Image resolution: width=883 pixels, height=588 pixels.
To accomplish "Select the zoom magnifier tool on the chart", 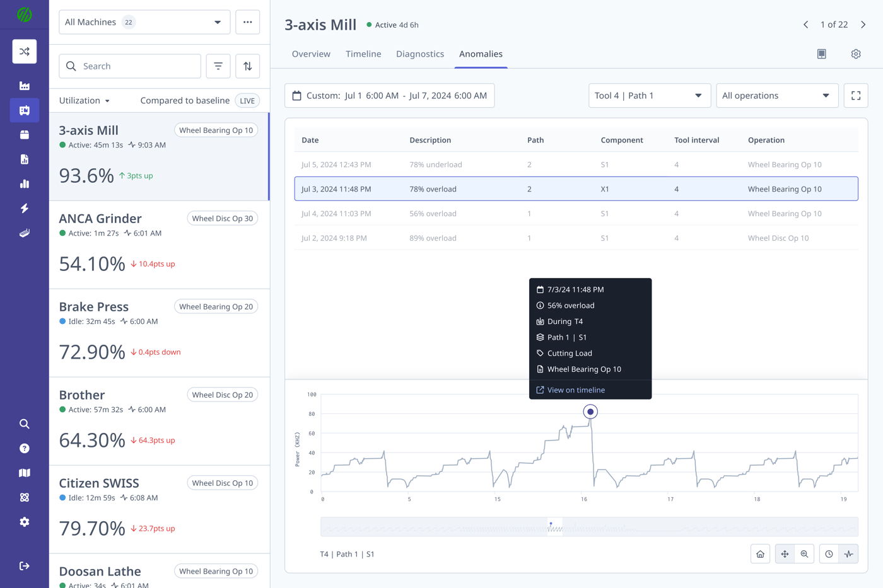I will pos(804,553).
